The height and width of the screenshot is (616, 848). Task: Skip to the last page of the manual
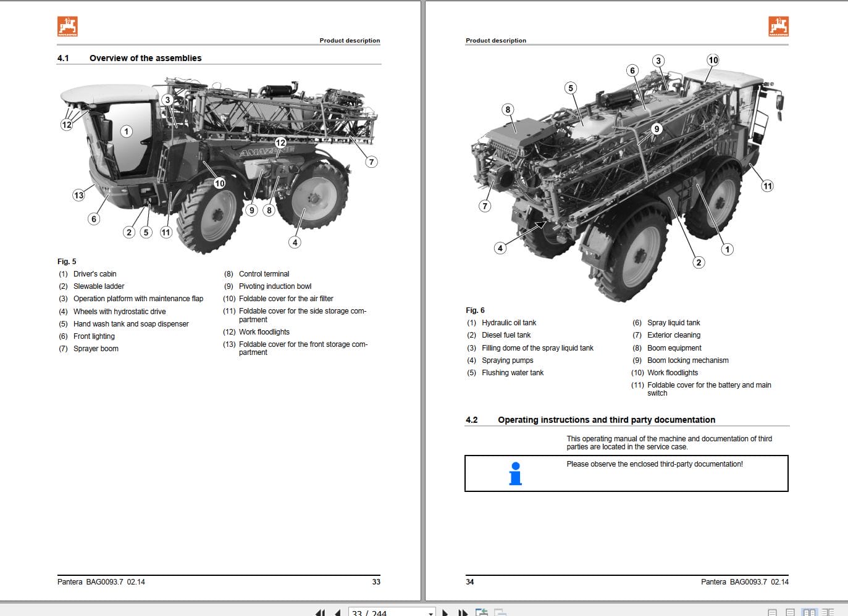[462, 612]
